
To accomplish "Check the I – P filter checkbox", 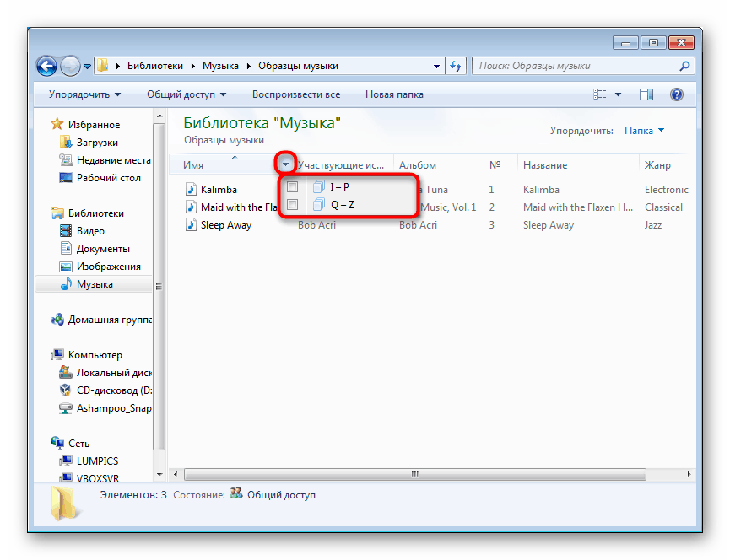I will coord(292,187).
